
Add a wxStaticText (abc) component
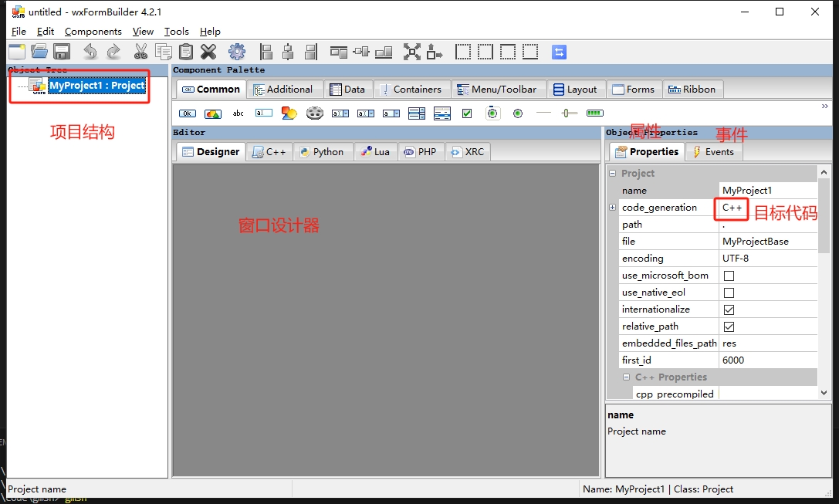(x=238, y=113)
